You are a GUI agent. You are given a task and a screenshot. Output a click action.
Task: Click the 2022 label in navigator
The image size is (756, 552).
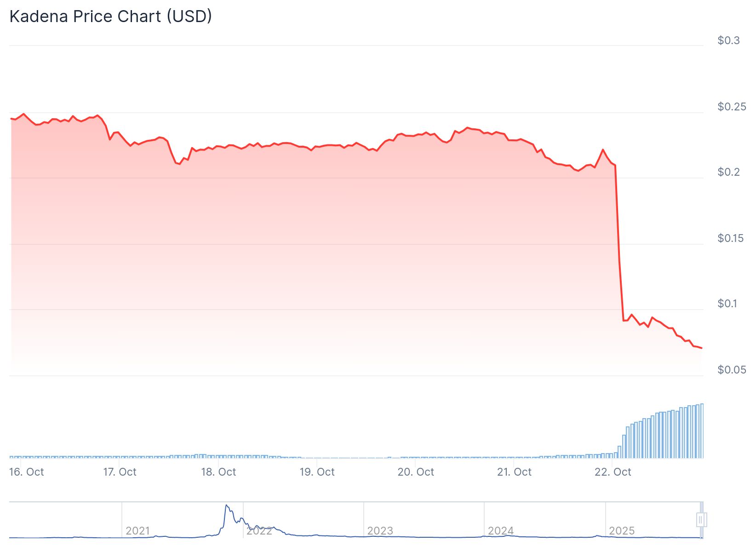tap(259, 531)
